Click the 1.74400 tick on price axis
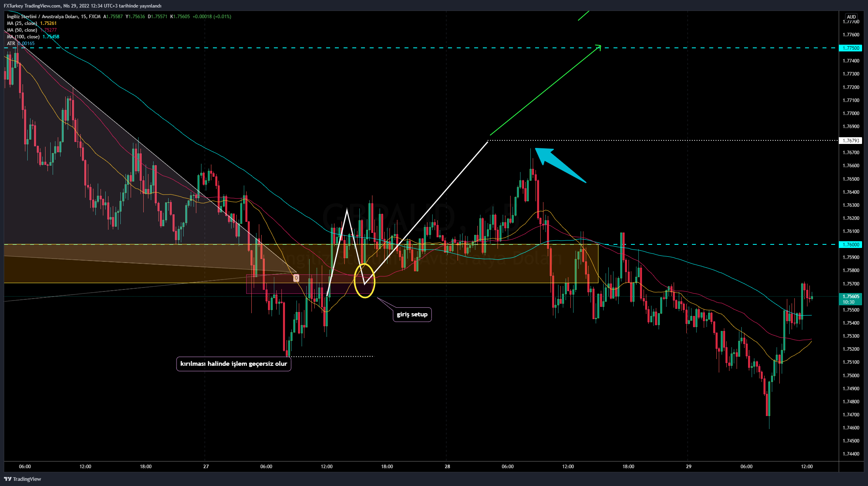868x486 pixels. point(851,454)
